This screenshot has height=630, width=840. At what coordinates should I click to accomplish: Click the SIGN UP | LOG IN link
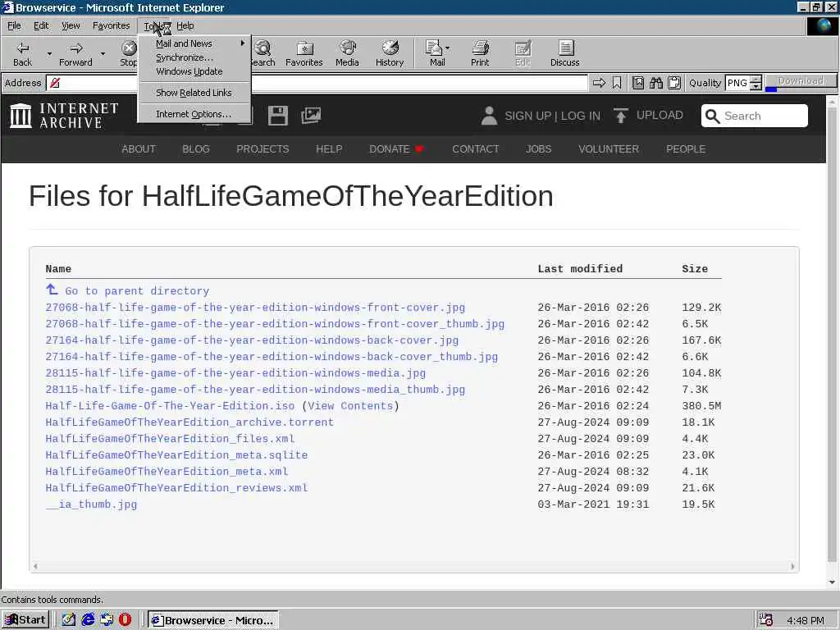click(552, 116)
